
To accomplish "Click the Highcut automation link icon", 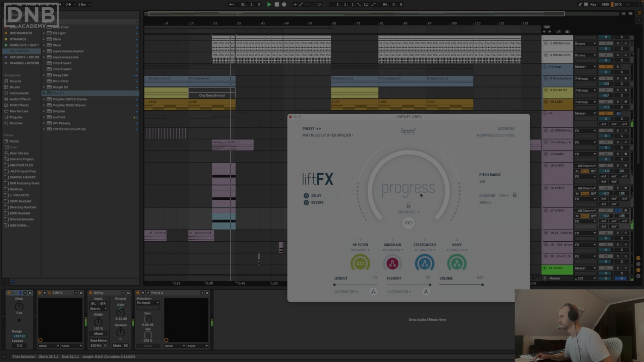I will point(426,292).
